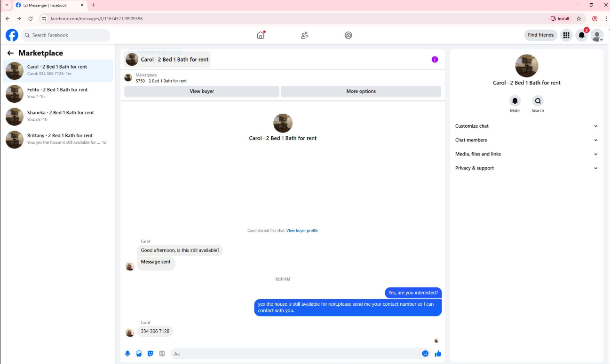The width and height of the screenshot is (610, 364).
Task: Expand Media, files and links section
Action: tap(526, 154)
